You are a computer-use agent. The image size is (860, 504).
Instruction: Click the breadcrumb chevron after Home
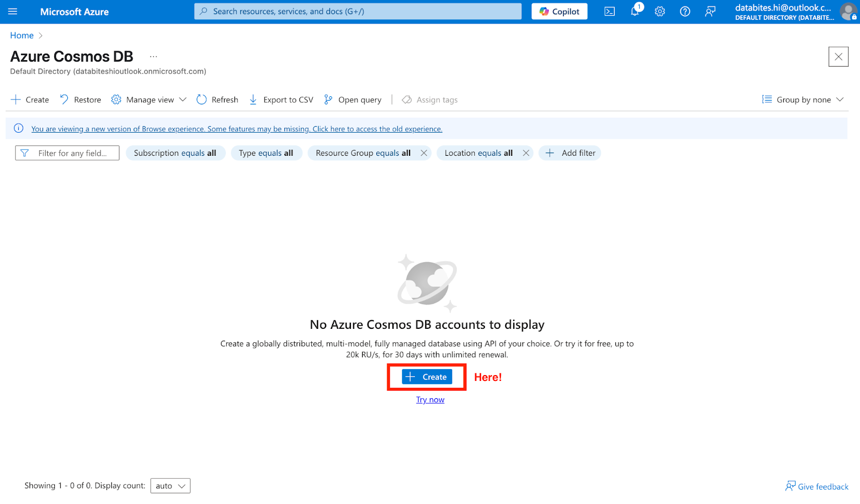(40, 35)
